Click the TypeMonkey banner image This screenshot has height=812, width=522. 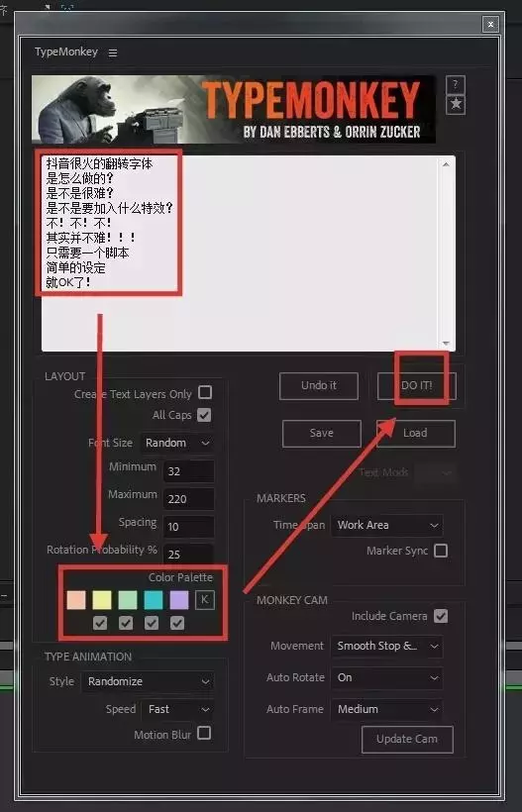pos(234,109)
